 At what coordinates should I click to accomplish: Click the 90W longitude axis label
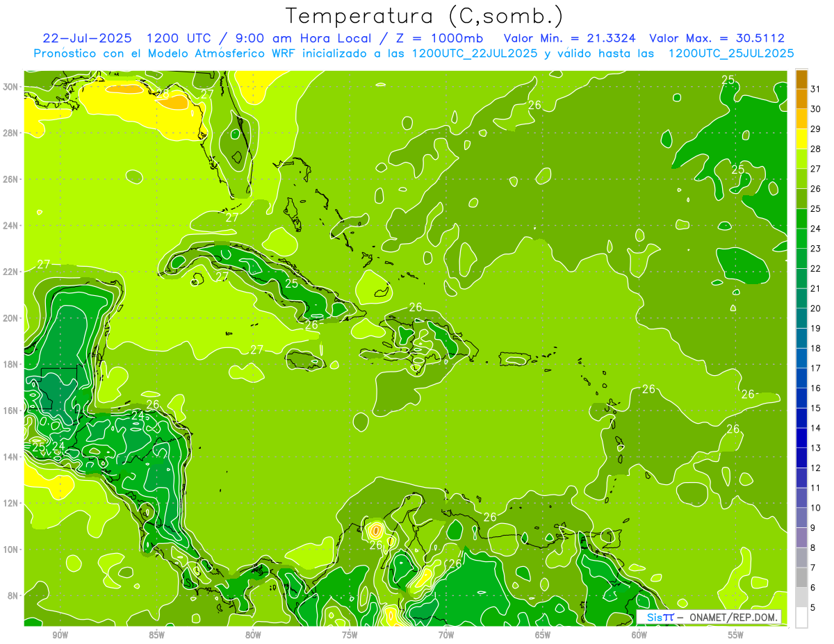[x=60, y=635]
